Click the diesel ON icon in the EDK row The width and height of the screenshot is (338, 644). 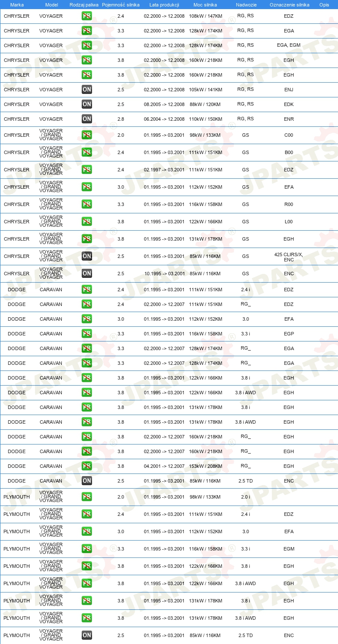pos(87,104)
